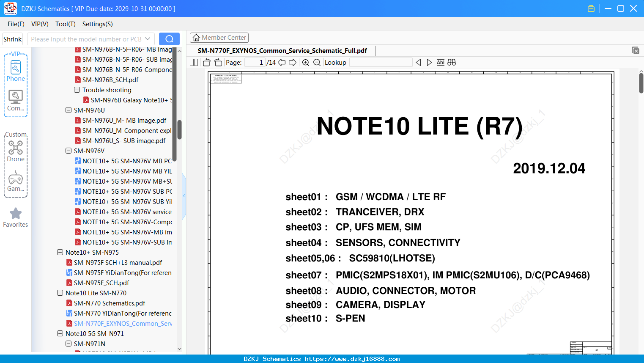Collapse Note10 5G SM-N971 node
This screenshot has width=644, height=363.
(60, 333)
